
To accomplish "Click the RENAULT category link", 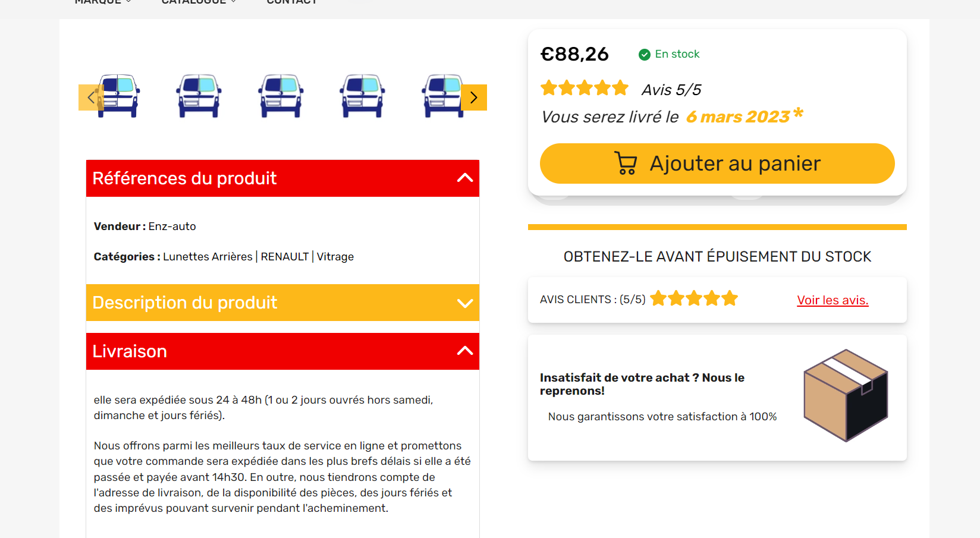I will click(285, 257).
